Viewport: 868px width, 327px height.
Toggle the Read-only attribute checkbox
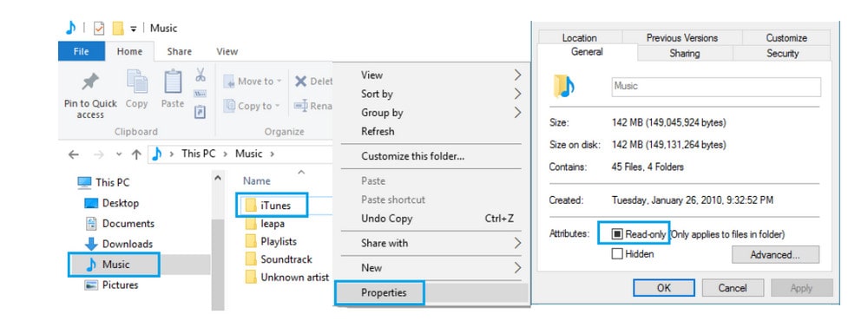click(617, 234)
